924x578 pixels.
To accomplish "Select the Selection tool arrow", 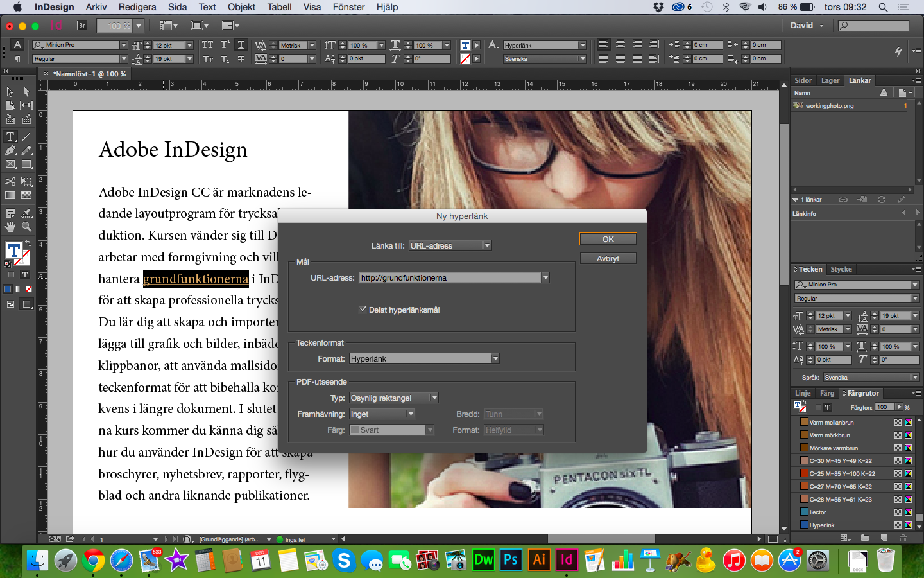I will [10, 92].
